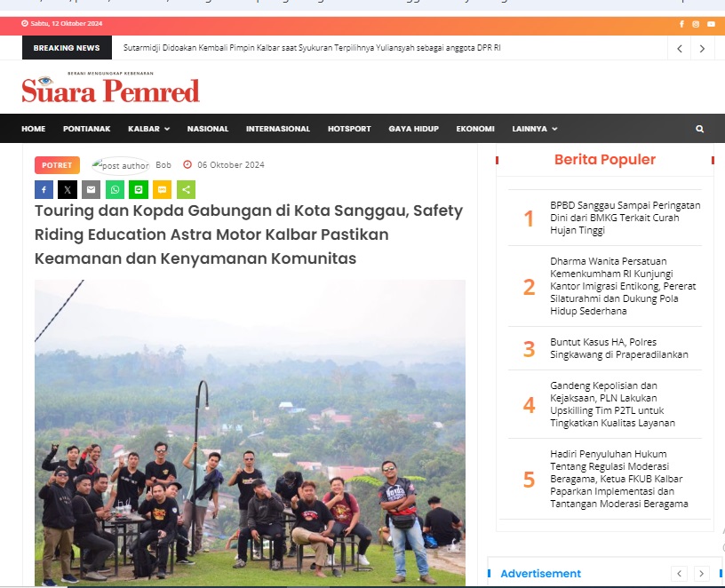Open the YouTube channel from header
This screenshot has width=725, height=588.
(x=711, y=24)
